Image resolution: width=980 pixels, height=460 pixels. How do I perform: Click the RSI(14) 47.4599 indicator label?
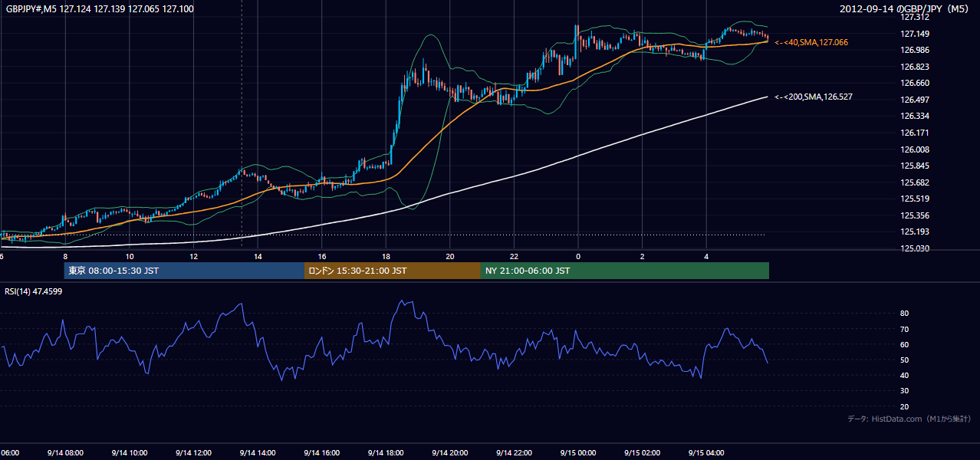coord(34,291)
